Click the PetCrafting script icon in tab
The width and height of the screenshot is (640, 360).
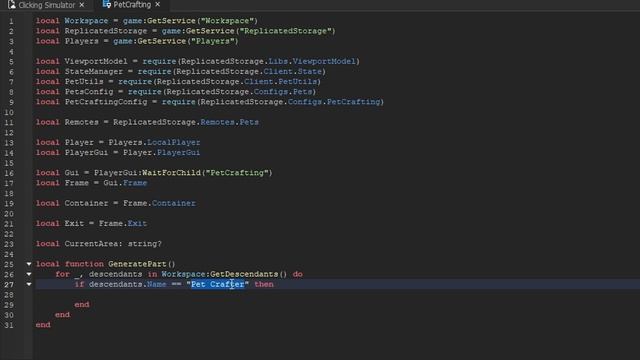pos(107,4)
